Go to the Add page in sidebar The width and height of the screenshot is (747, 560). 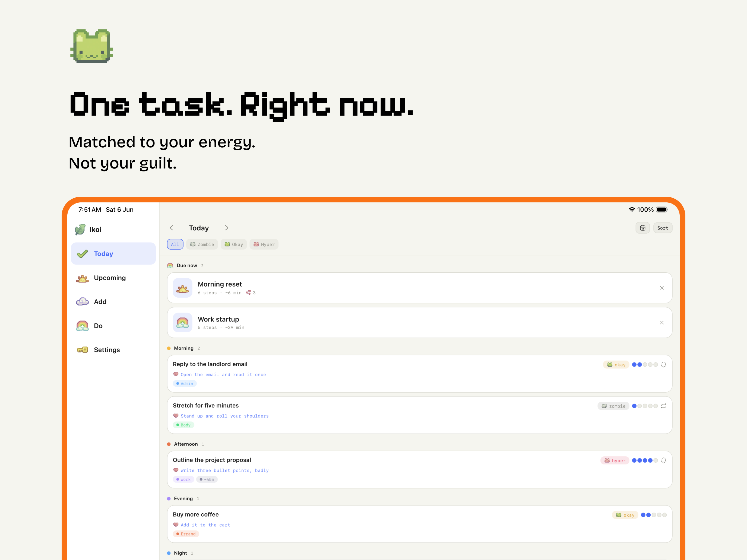[x=113, y=302]
